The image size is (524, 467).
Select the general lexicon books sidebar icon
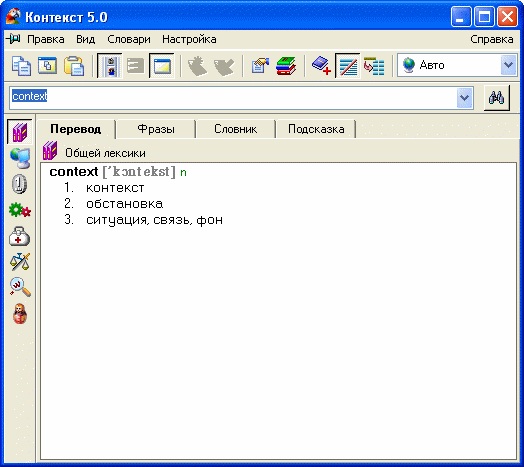coord(20,132)
